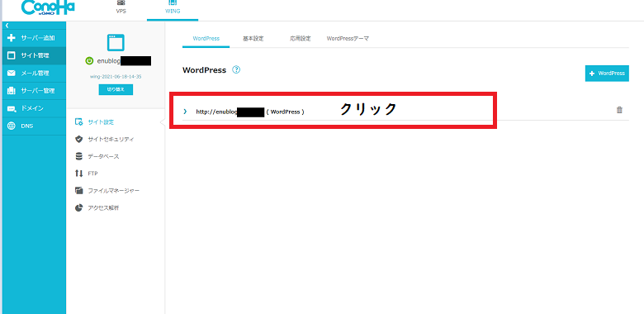Open サイトセキュリティ settings
The width and height of the screenshot is (644, 314).
pyautogui.click(x=111, y=140)
